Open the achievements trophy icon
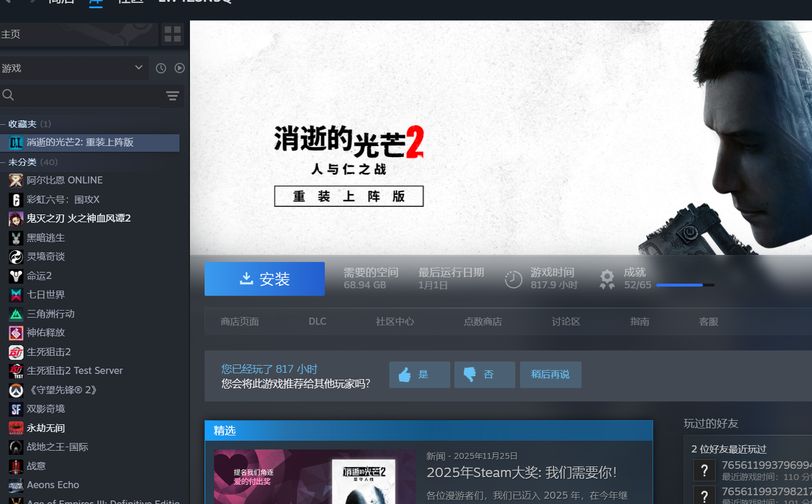Screen dimensions: 812x504 (x=607, y=280)
